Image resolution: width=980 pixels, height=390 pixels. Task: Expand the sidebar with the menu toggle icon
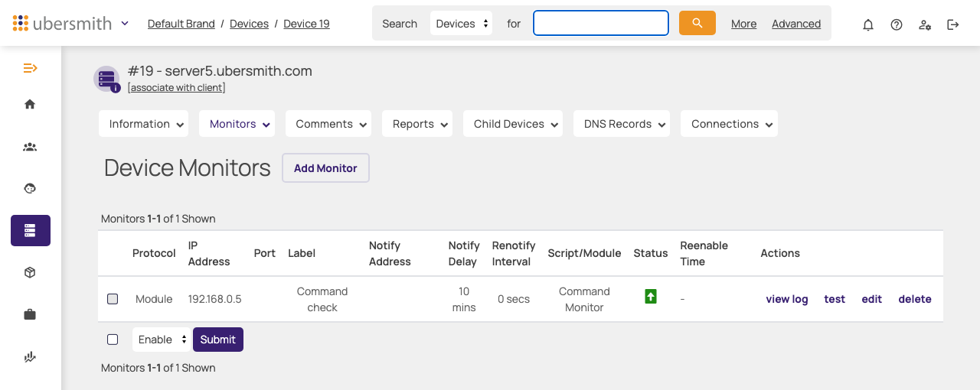tap(30, 68)
